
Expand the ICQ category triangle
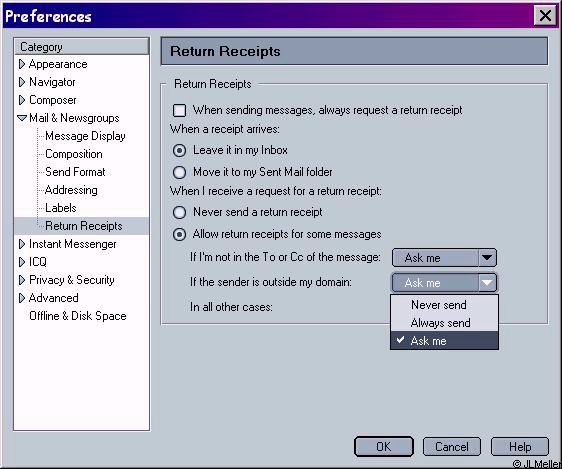tap(22, 262)
